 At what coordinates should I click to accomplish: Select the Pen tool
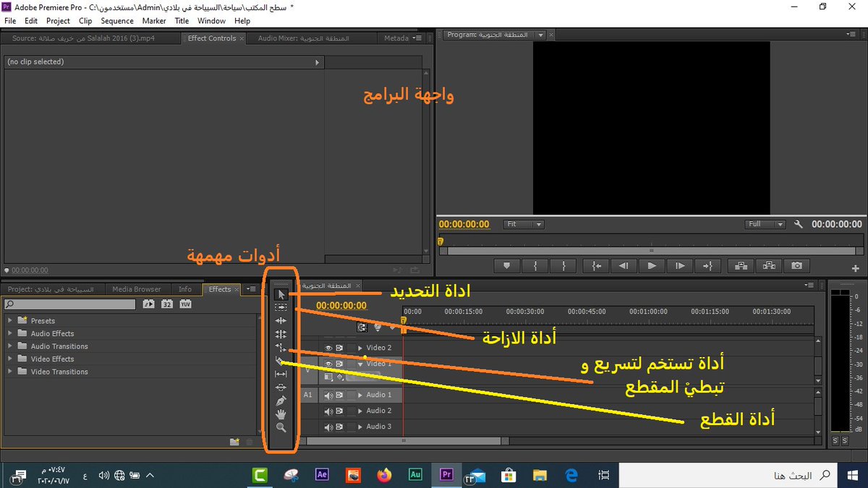point(281,401)
